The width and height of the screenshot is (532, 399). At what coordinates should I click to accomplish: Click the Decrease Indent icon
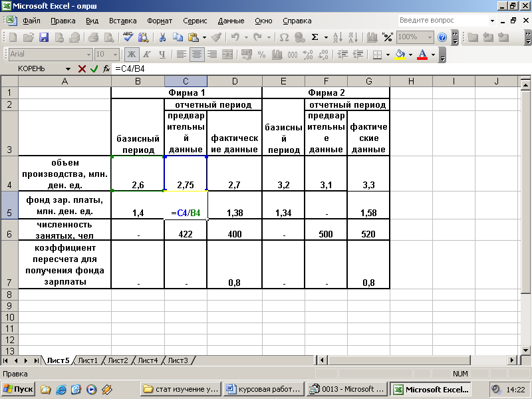342,55
